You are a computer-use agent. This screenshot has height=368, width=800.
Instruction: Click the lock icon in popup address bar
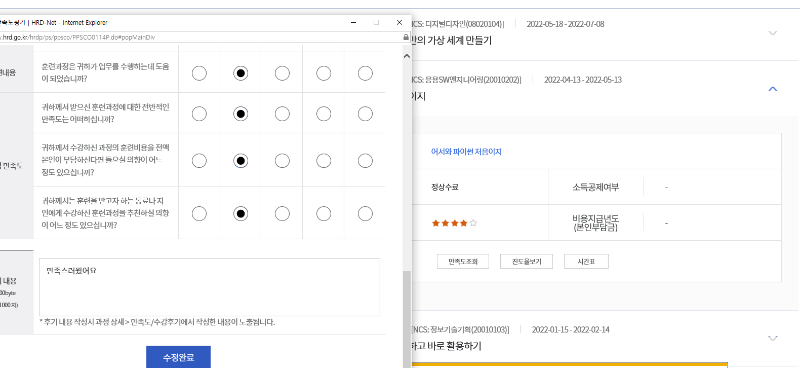pos(406,37)
